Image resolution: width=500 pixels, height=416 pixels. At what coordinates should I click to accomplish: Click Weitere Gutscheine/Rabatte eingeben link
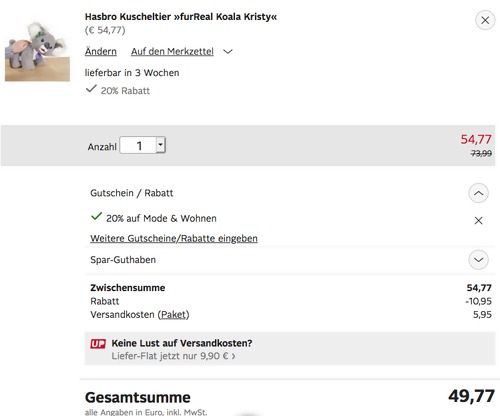[x=174, y=238]
